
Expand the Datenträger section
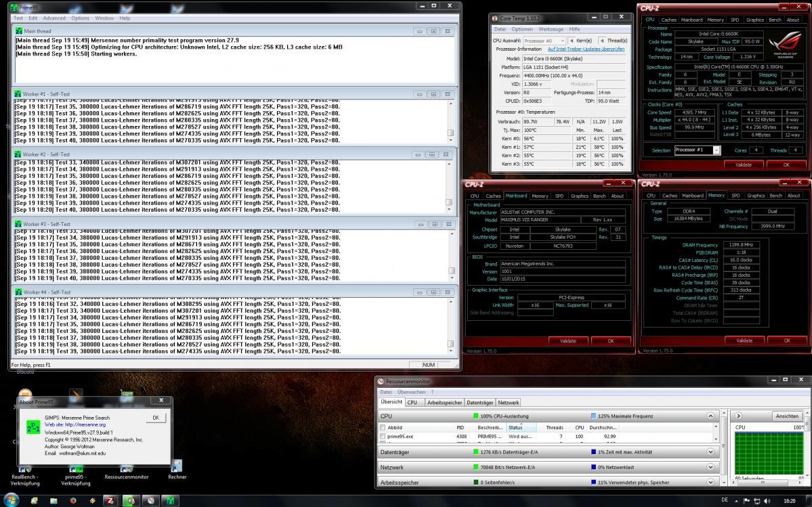710,452
